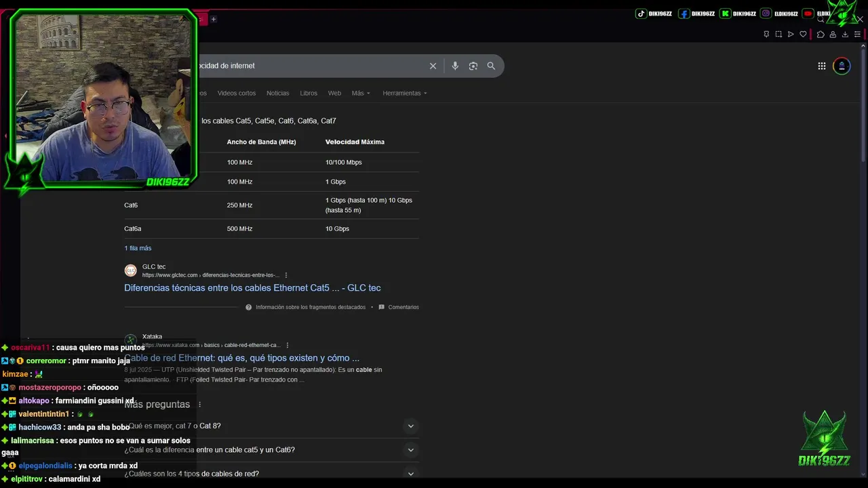
Task: Click the Más preguntas heading
Action: point(157,405)
